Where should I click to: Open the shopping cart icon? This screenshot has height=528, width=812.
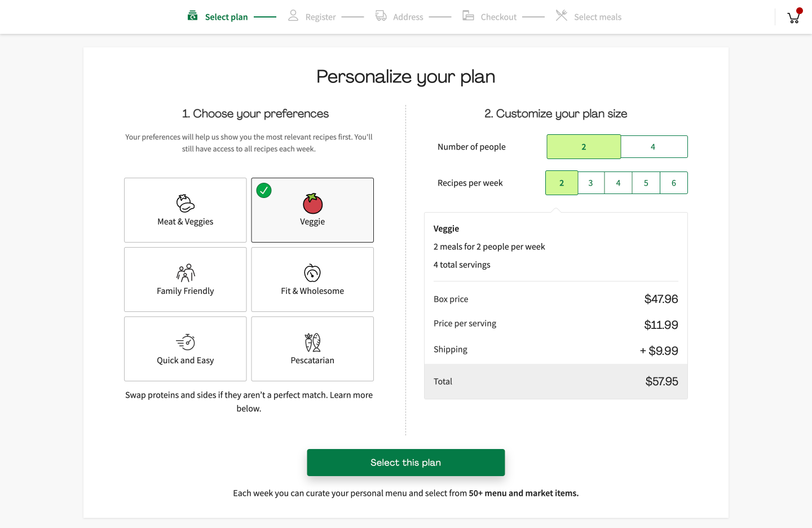(794, 17)
